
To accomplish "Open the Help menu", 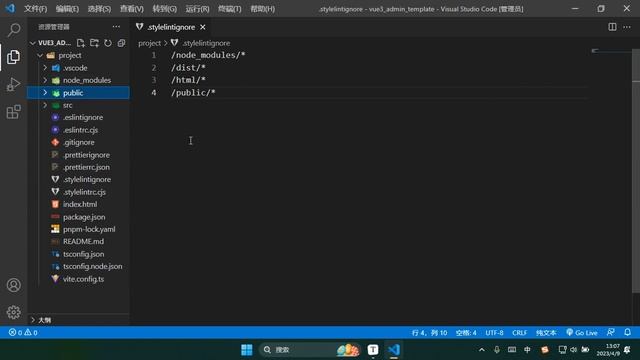I will [262, 9].
